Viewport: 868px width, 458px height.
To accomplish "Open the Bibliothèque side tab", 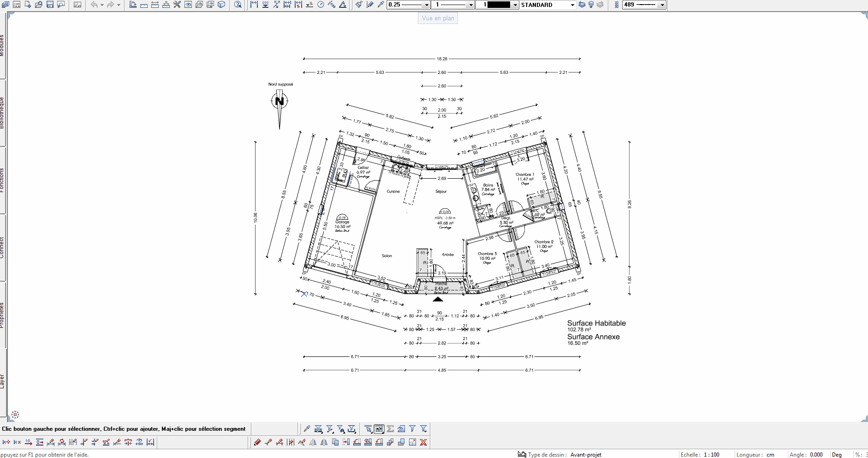I will [x=2, y=113].
